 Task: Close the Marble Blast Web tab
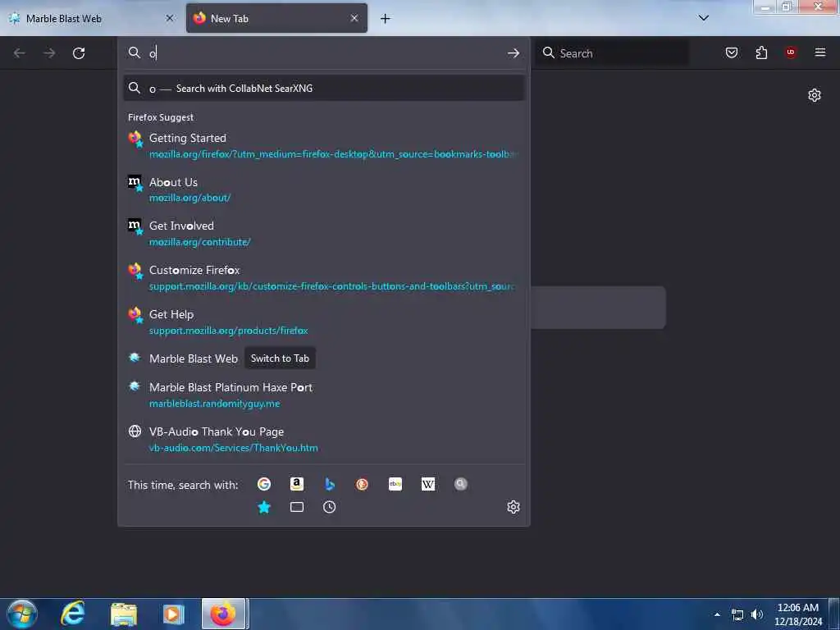click(x=170, y=18)
